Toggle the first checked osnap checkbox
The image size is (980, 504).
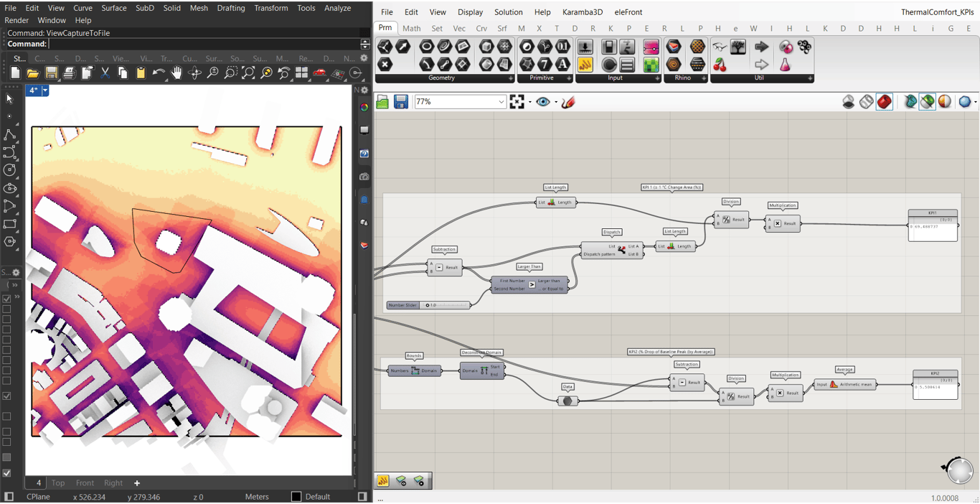pos(7,299)
